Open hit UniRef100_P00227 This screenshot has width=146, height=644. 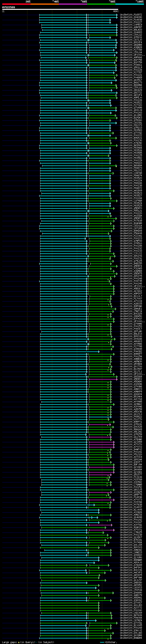click(131, 22)
